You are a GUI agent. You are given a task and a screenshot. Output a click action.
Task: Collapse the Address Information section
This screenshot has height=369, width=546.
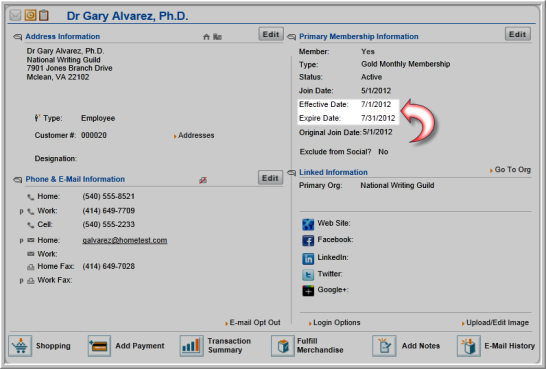click(17, 37)
